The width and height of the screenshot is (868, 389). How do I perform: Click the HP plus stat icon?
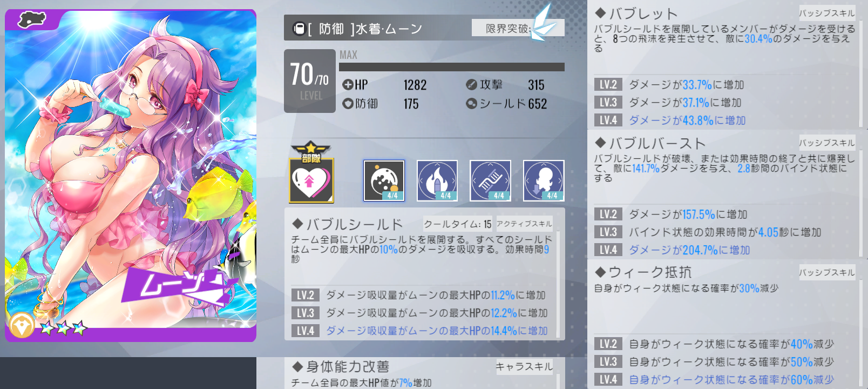[x=347, y=85]
